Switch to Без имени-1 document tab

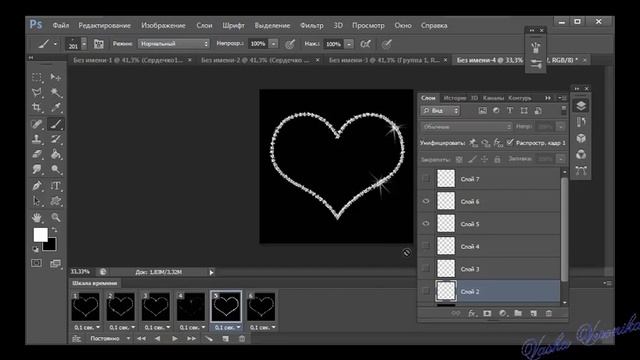[x=128, y=60]
